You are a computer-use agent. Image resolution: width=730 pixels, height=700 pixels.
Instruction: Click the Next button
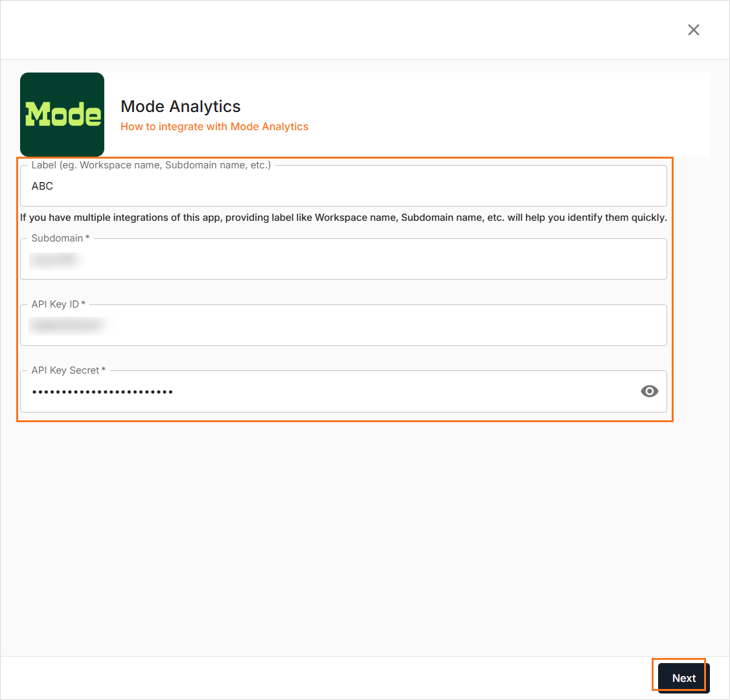tap(683, 678)
